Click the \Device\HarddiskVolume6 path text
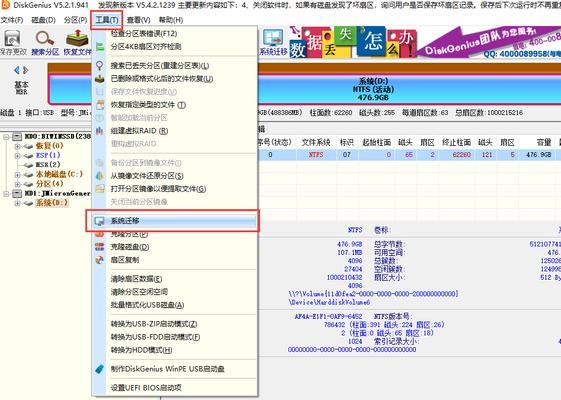 pos(329,302)
